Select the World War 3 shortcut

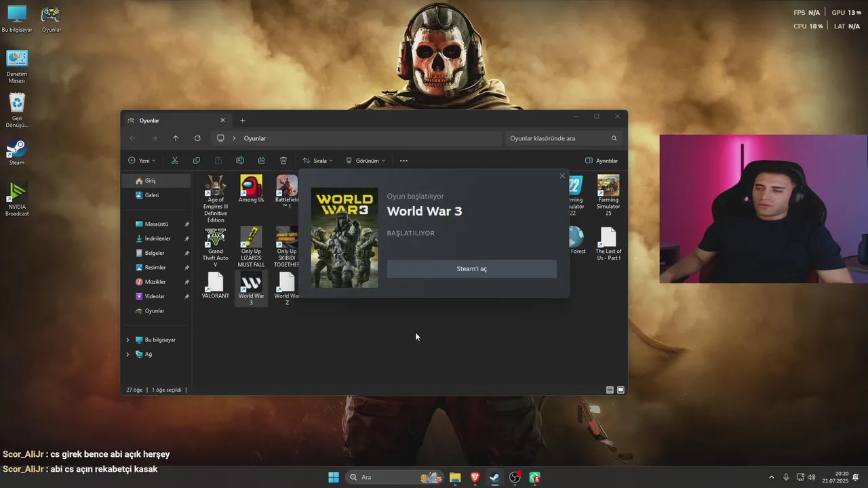coord(251,288)
